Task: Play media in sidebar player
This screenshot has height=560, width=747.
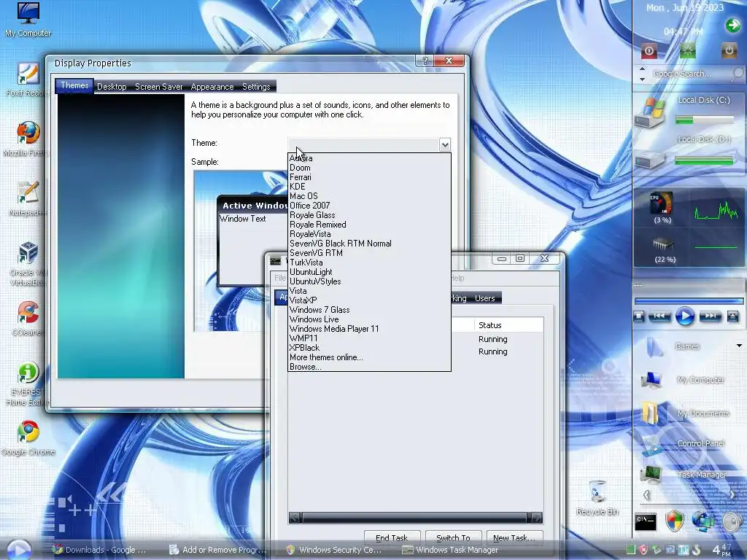Action: (x=684, y=316)
